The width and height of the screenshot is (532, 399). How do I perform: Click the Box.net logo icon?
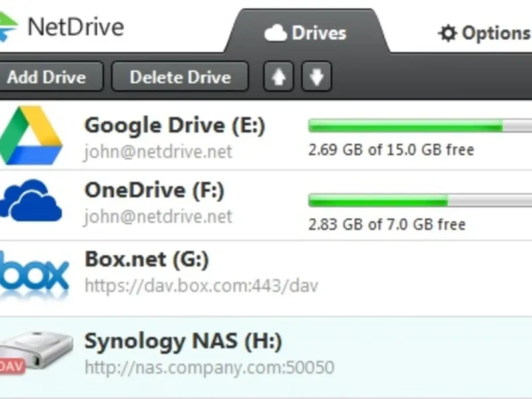click(33, 273)
